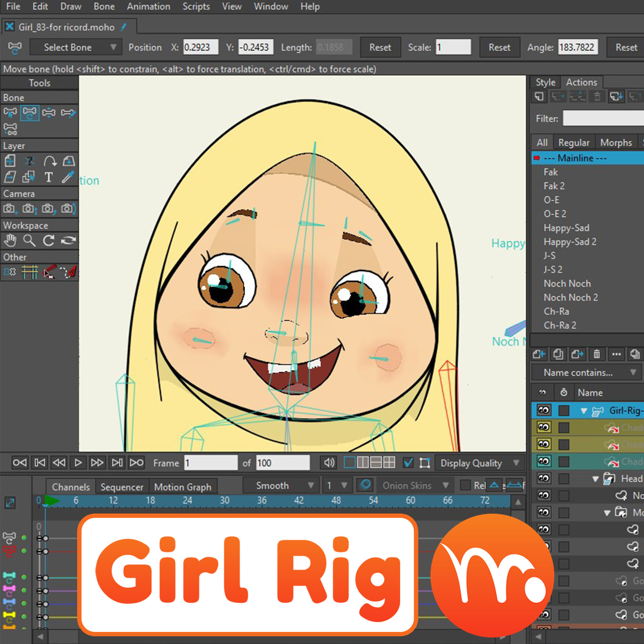Select the Track Camera tool
Viewport: 644px width, 644px height.
pos(10,209)
